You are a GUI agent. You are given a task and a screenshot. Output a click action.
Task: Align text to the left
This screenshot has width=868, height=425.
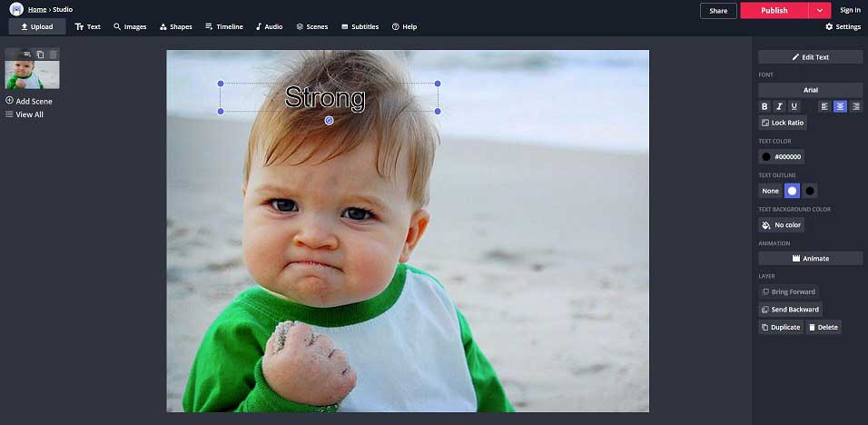click(x=824, y=106)
